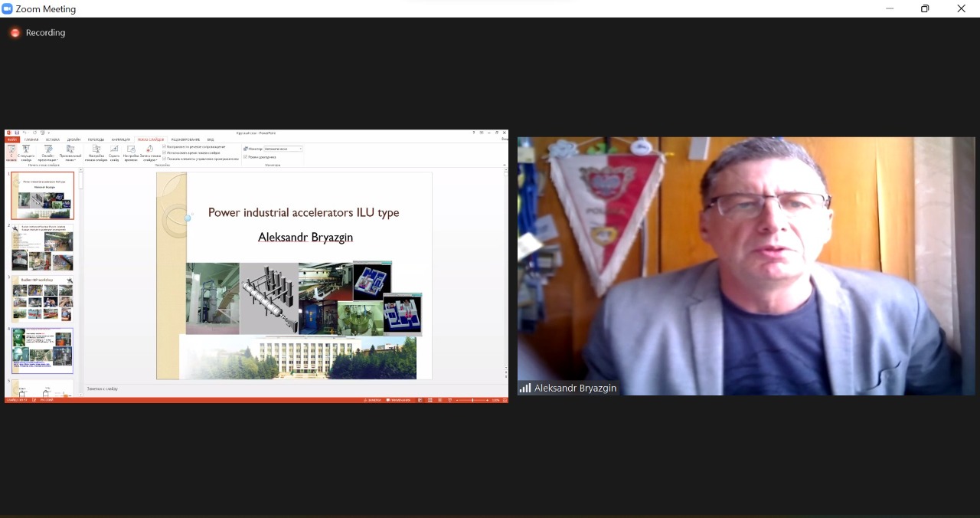Start slideshow from current slide
This screenshot has height=518, width=980.
(26, 152)
